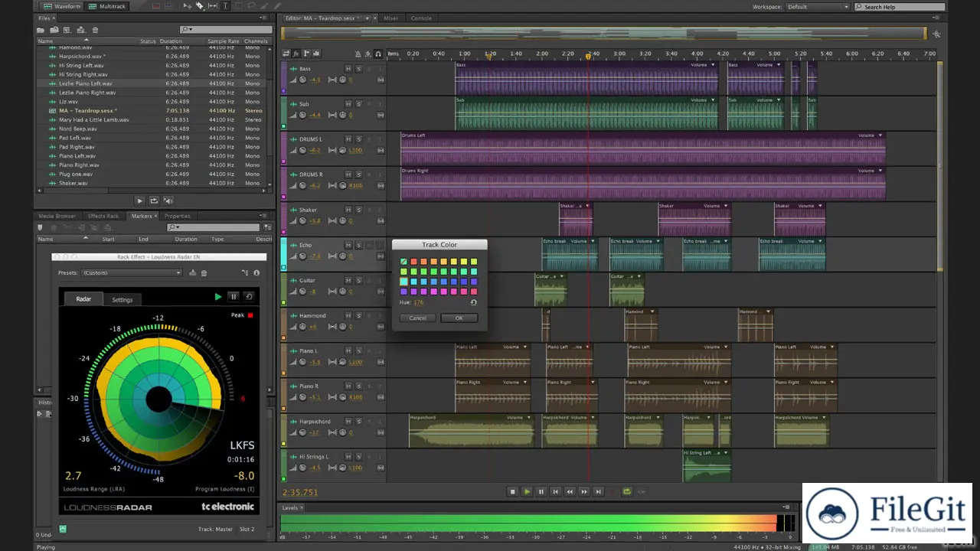Sort files by Sample Rate column header
Image resolution: width=980 pixels, height=551 pixels.
tap(223, 41)
